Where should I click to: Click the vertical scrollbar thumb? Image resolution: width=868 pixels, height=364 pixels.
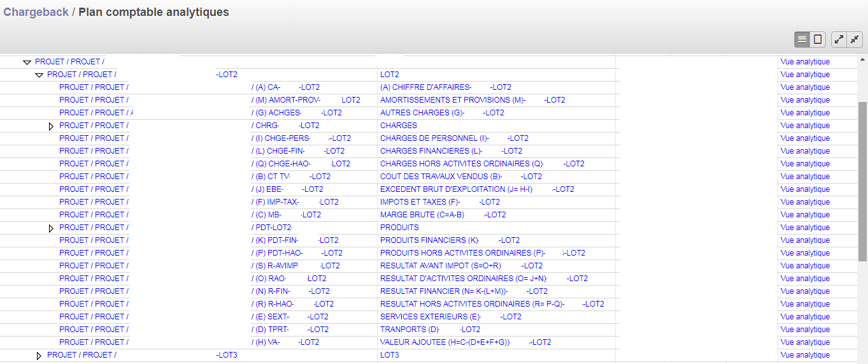tap(862, 182)
